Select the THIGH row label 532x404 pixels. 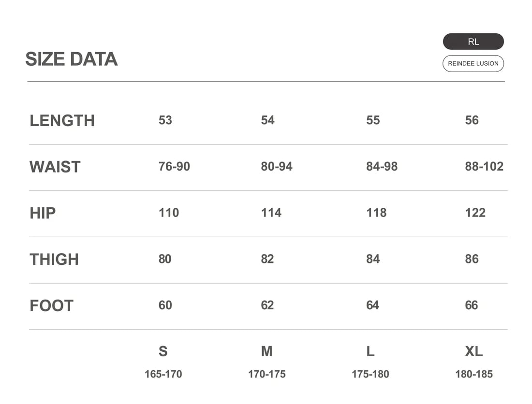pyautogui.click(x=54, y=260)
